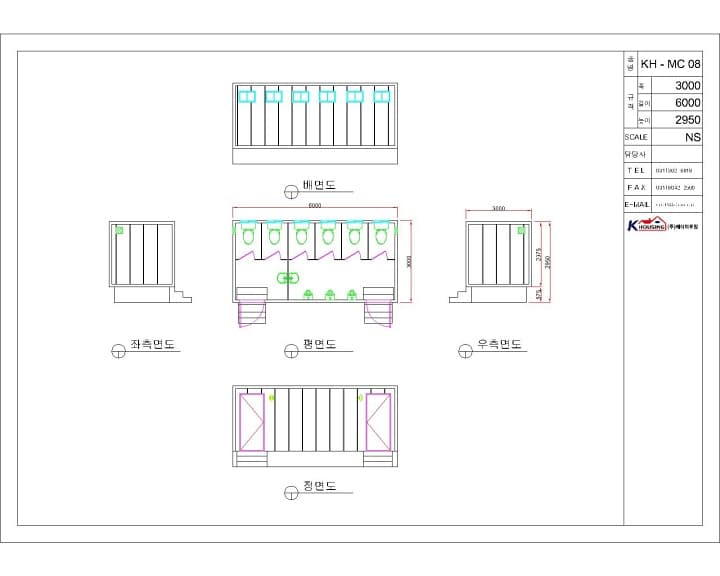Click the TEL label

[x=636, y=170]
